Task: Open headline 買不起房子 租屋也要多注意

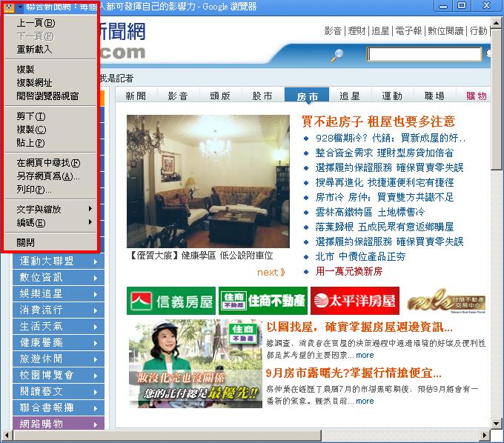Action: click(378, 121)
